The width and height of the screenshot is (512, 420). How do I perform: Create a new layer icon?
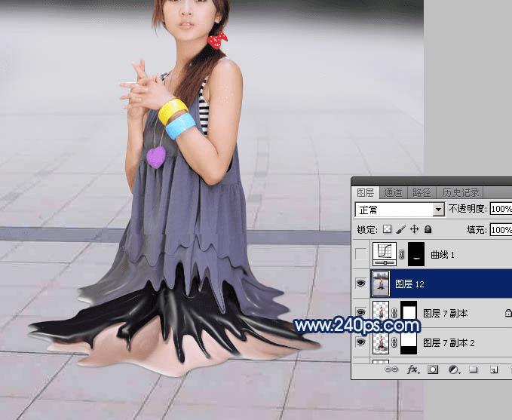[493, 369]
